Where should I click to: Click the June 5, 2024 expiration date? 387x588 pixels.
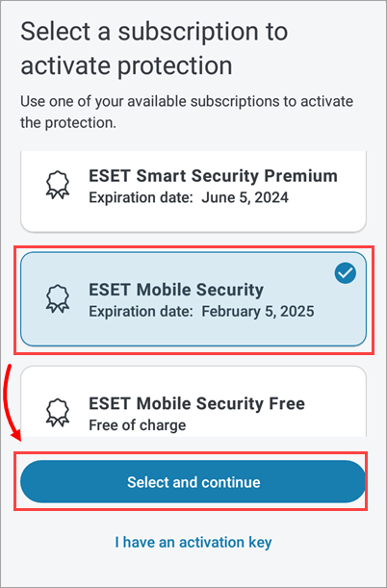click(245, 197)
